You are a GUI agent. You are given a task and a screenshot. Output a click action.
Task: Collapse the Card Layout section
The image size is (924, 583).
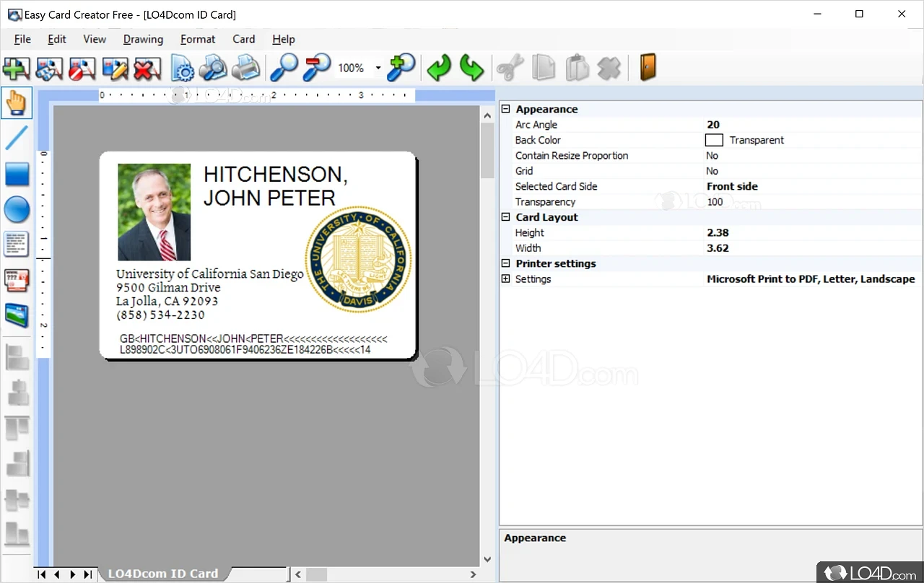pos(506,217)
